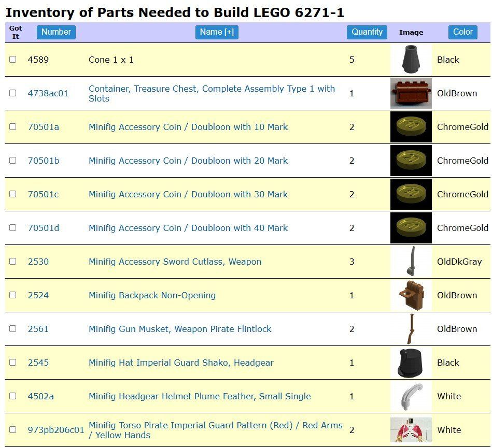The width and height of the screenshot is (492, 448).
Task: Open the 2561 part number link
Action: 38,329
